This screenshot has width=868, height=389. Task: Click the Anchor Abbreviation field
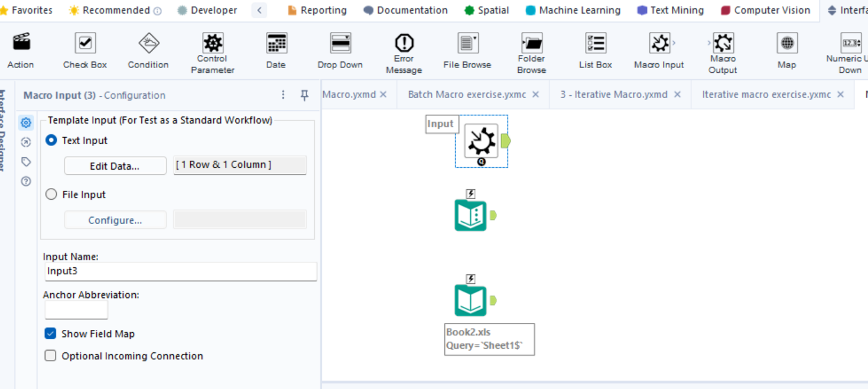pos(76,309)
